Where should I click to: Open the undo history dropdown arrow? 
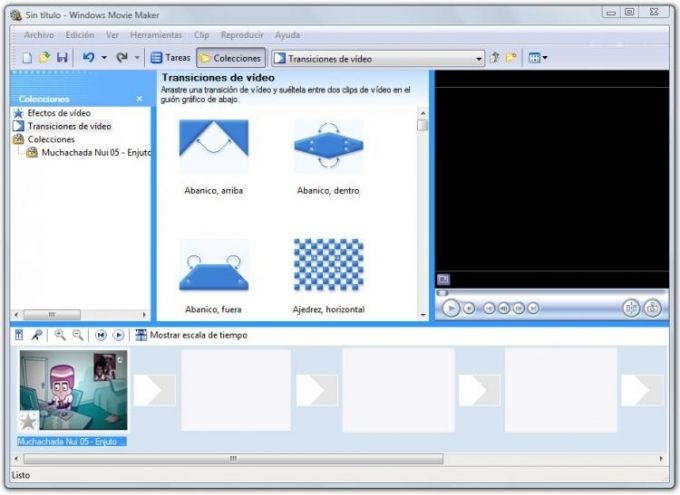pos(104,58)
